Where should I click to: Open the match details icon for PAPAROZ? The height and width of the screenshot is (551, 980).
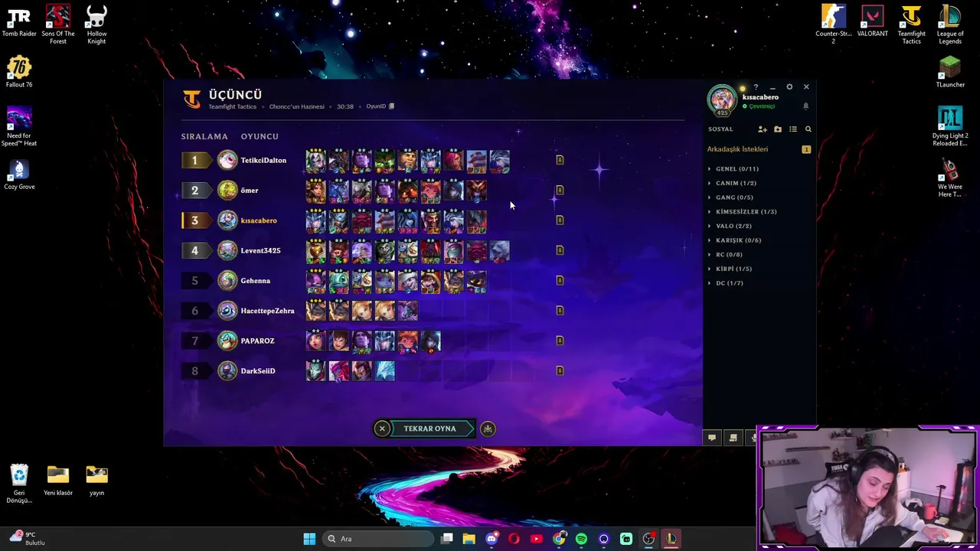point(560,341)
